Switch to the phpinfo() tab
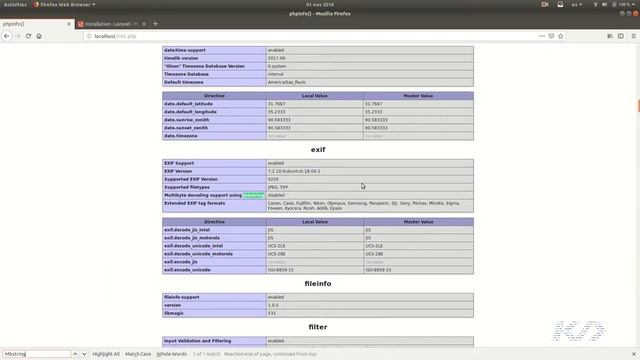The width and height of the screenshot is (640, 360). pyautogui.click(x=37, y=24)
